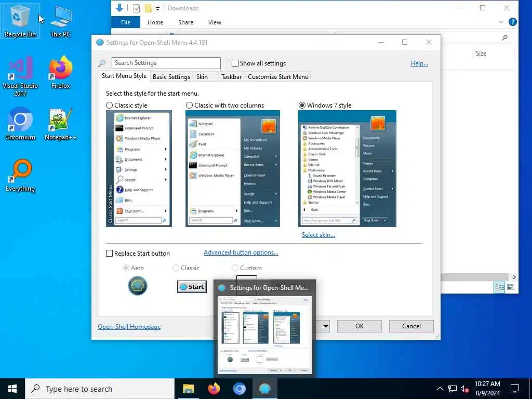Select the Notepad++ desktop shortcut
Image resolution: width=532 pixels, height=399 pixels.
pos(60,124)
